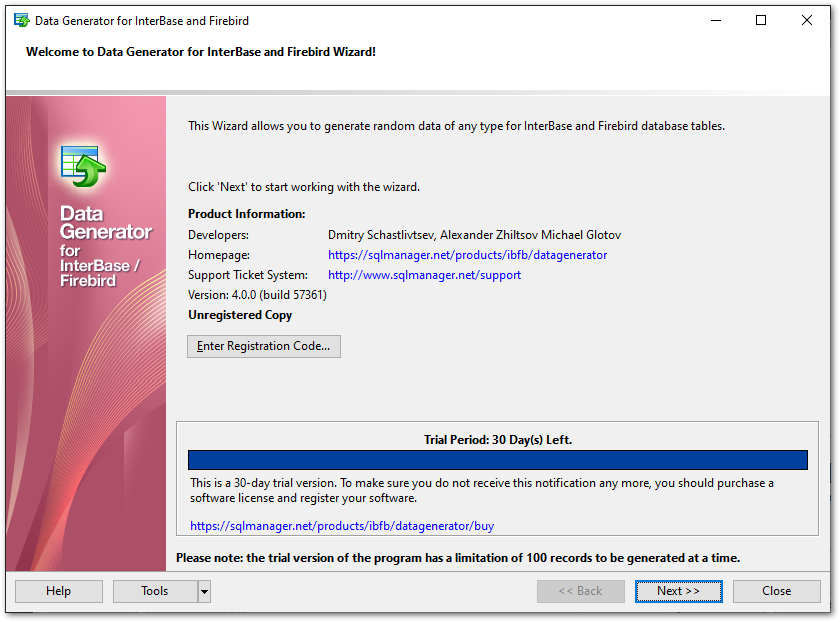
Task: Go to the next wizard step
Action: [x=678, y=591]
